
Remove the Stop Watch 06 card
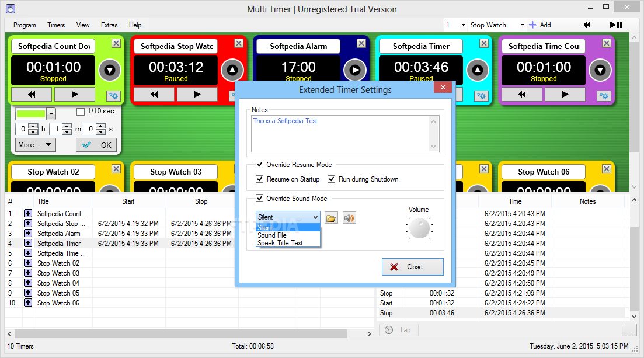pyautogui.click(x=606, y=169)
